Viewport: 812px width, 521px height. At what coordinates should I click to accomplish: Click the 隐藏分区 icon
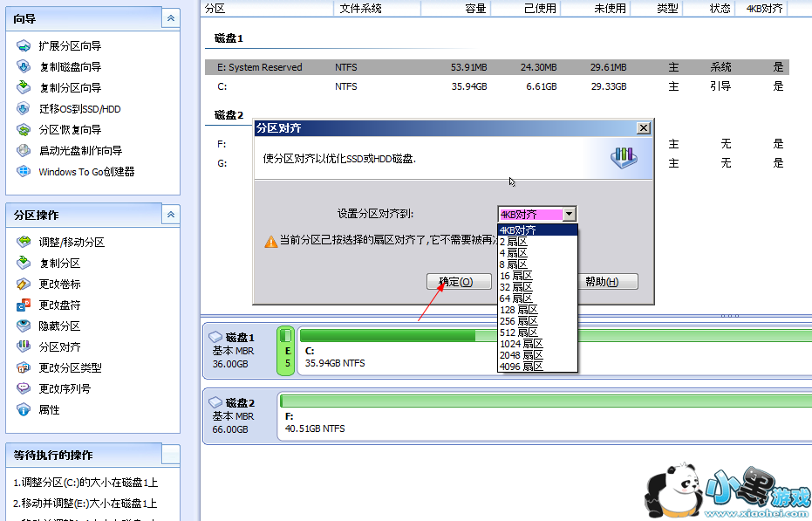pyautogui.click(x=24, y=326)
